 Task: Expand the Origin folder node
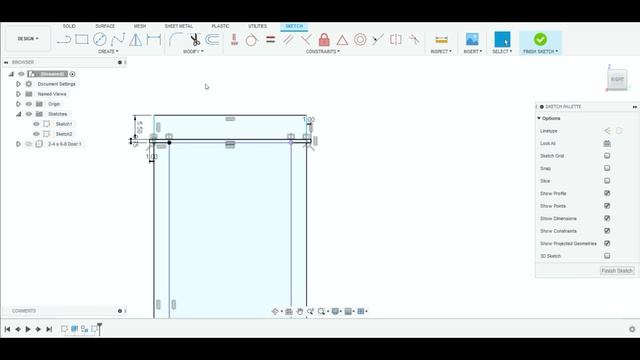point(18,104)
